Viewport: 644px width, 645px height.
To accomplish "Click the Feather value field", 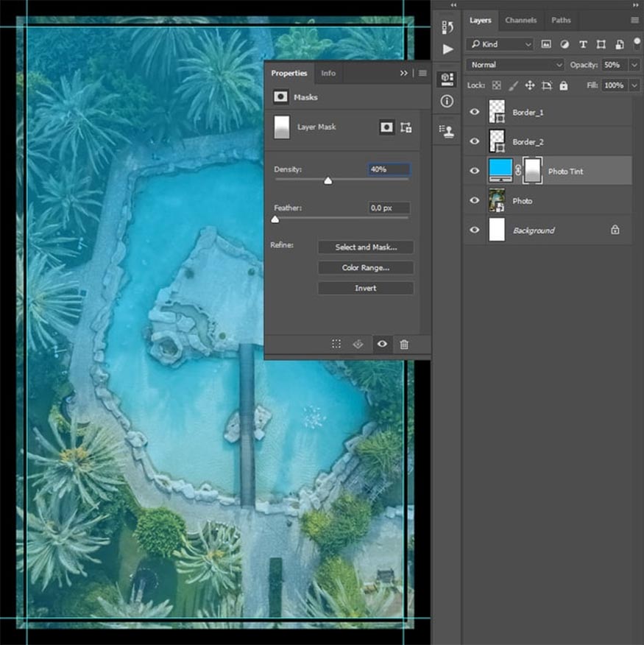I will tap(389, 208).
